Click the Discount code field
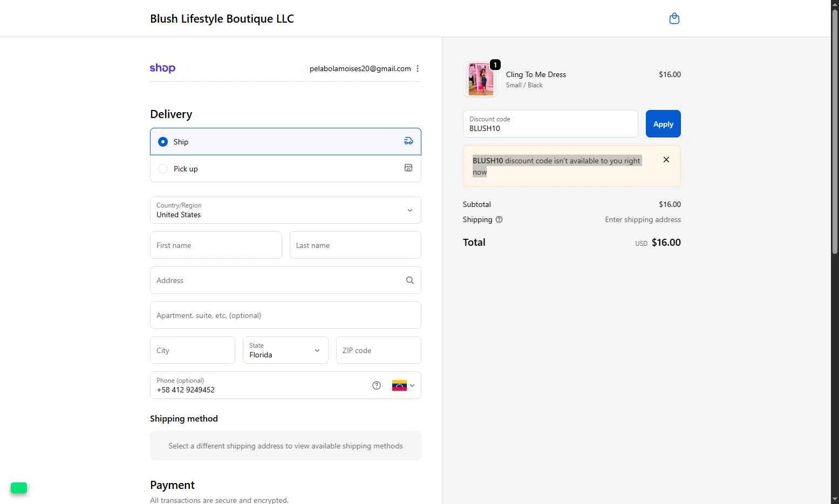This screenshot has height=504, width=839. point(550,124)
